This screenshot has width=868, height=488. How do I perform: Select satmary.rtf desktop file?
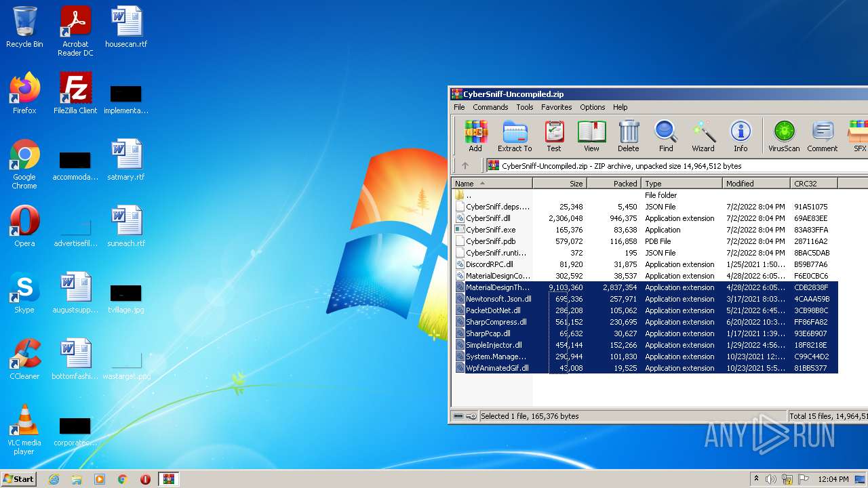point(126,160)
